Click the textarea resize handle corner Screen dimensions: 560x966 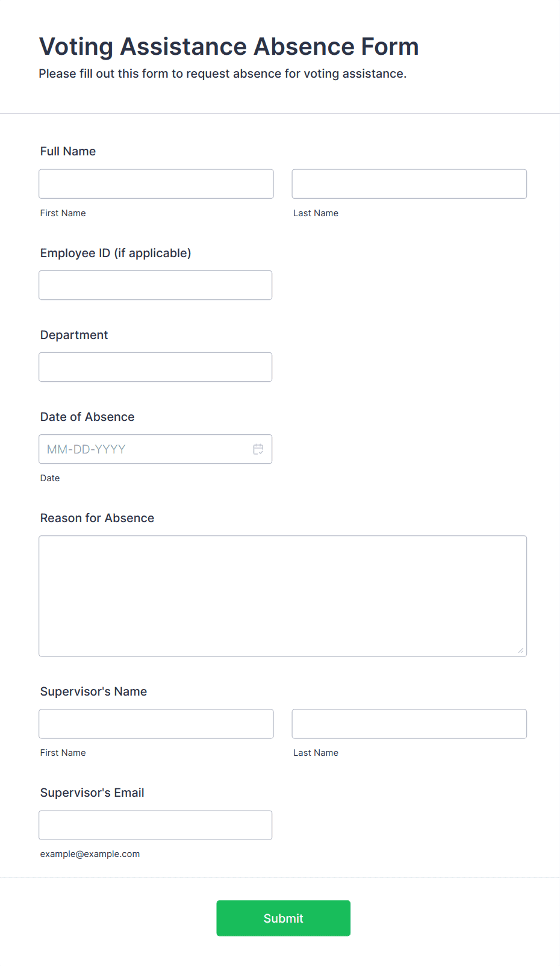[x=521, y=650]
